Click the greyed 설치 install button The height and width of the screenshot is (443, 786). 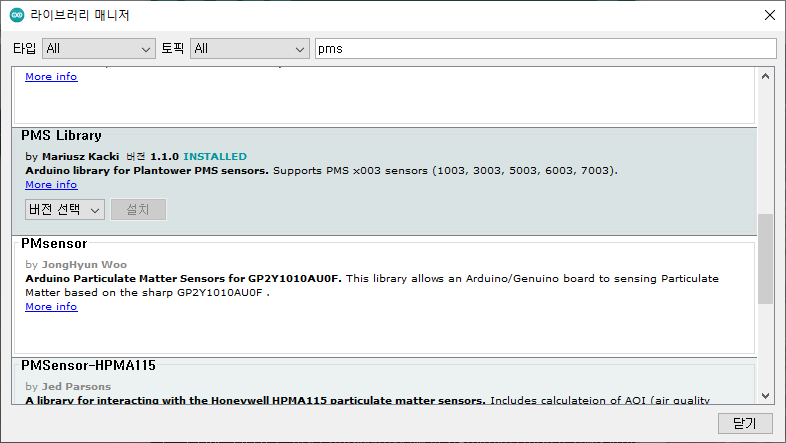(x=138, y=209)
